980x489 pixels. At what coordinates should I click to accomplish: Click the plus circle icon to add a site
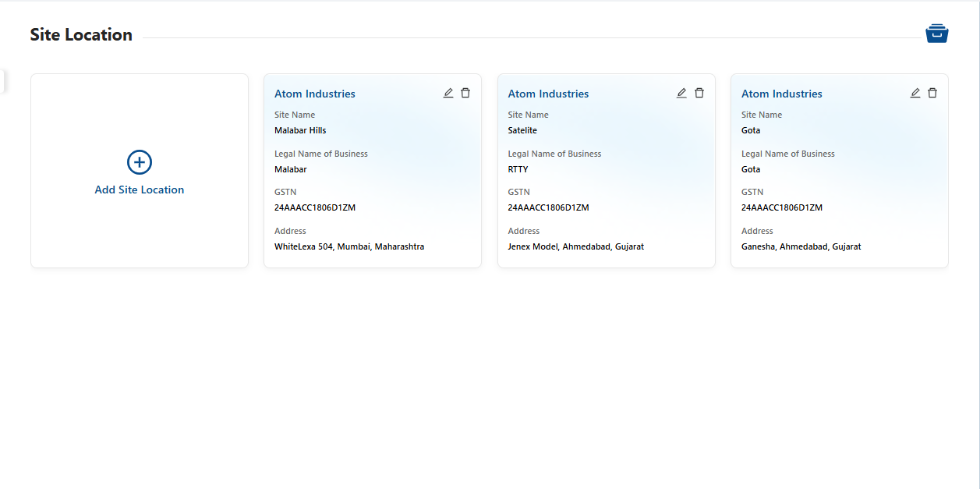(x=140, y=162)
